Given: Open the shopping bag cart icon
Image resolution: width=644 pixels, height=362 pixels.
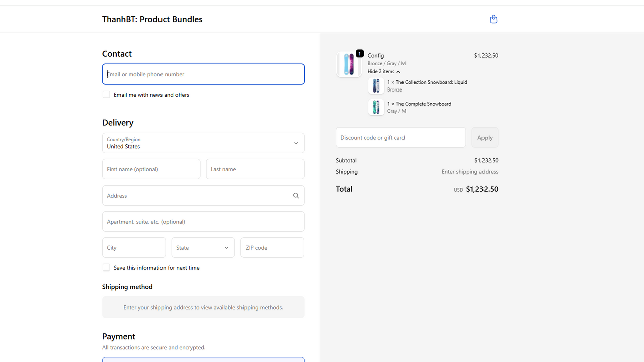Looking at the screenshot, I should [493, 19].
